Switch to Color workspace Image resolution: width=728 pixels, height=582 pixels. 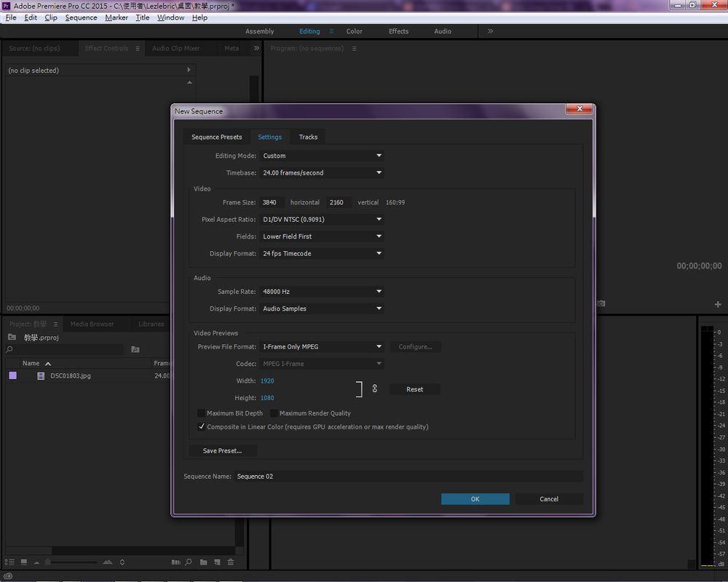[x=355, y=31]
